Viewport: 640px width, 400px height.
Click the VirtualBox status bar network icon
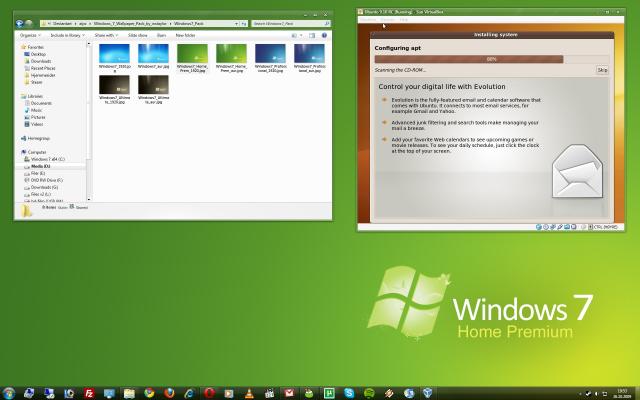pos(553,227)
